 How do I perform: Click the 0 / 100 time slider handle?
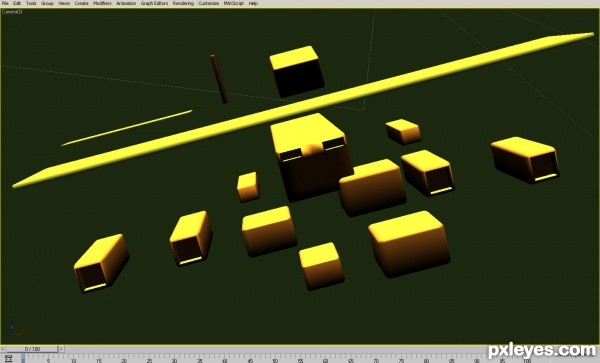(x=32, y=349)
